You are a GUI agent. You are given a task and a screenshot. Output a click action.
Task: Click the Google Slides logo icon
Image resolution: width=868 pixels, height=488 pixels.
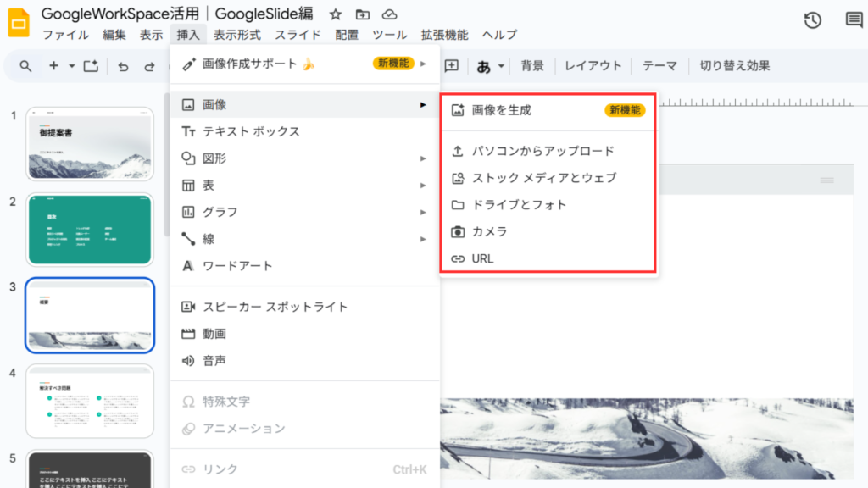pyautogui.click(x=19, y=24)
